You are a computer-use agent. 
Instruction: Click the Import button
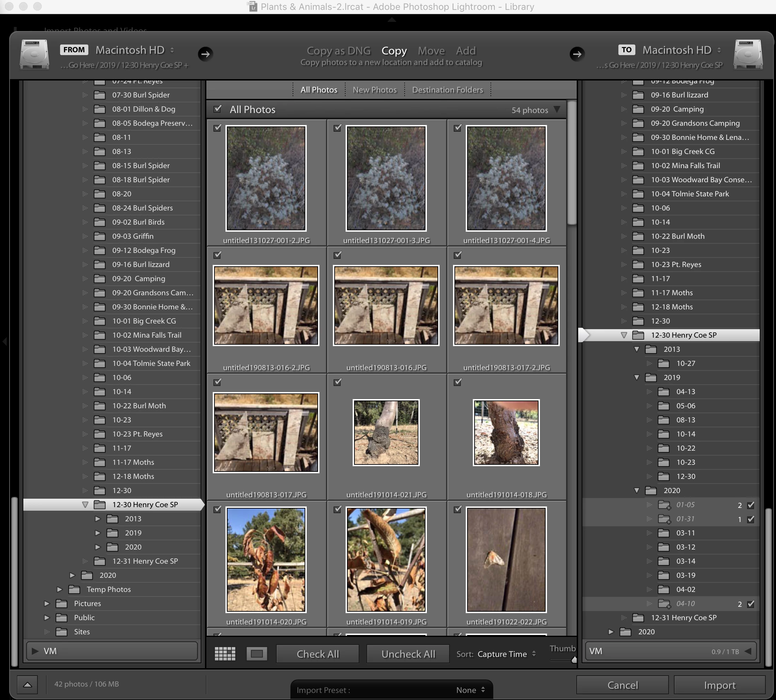tap(719, 685)
